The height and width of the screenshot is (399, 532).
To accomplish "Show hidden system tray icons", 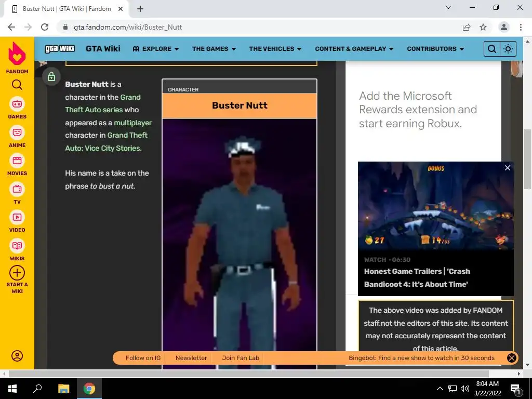I will (440, 389).
